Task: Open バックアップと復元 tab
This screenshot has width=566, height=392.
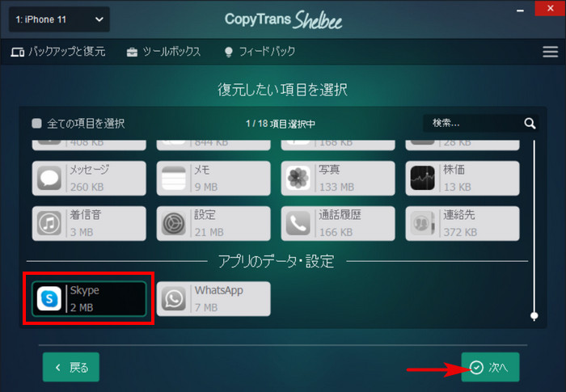Action: tap(58, 52)
